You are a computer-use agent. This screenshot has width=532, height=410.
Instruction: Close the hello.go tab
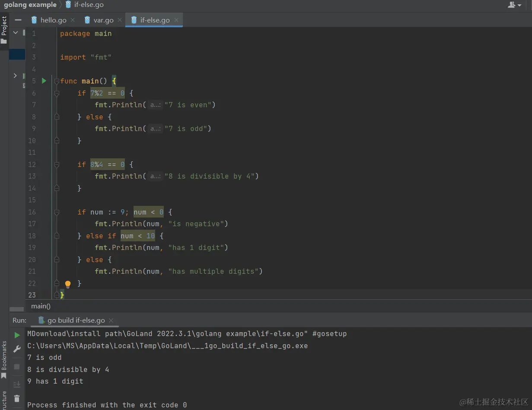(x=73, y=20)
